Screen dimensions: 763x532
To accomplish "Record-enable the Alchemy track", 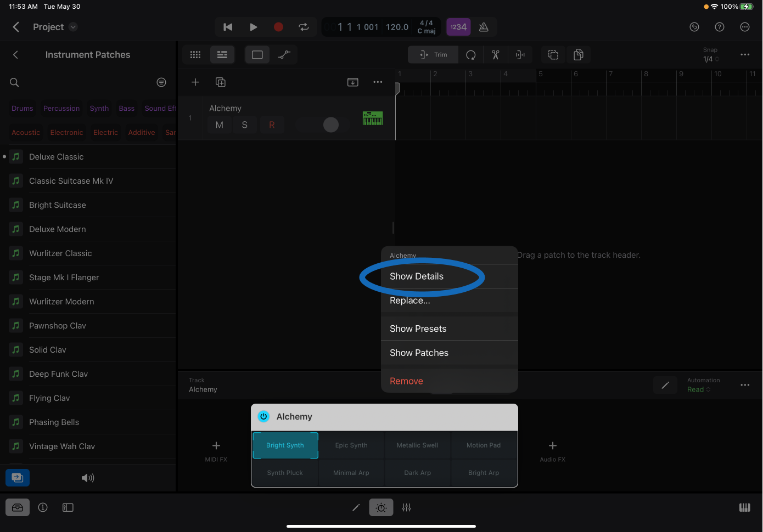I will pyautogui.click(x=272, y=125).
